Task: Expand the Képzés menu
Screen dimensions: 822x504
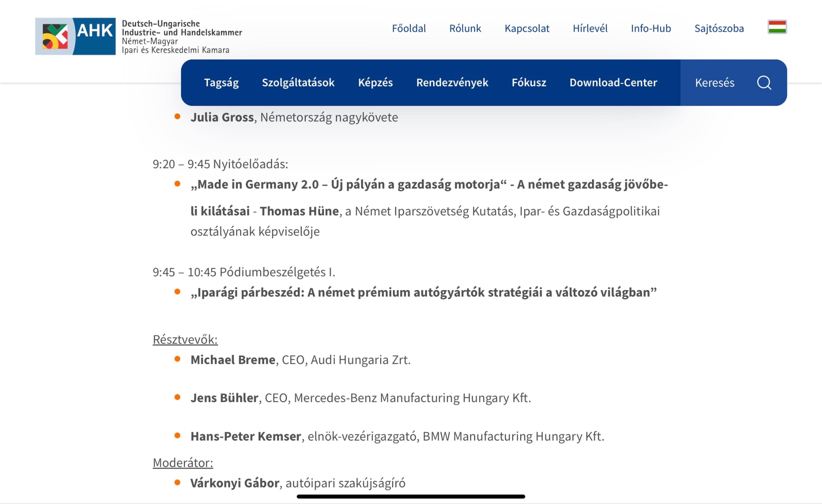Action: tap(375, 83)
